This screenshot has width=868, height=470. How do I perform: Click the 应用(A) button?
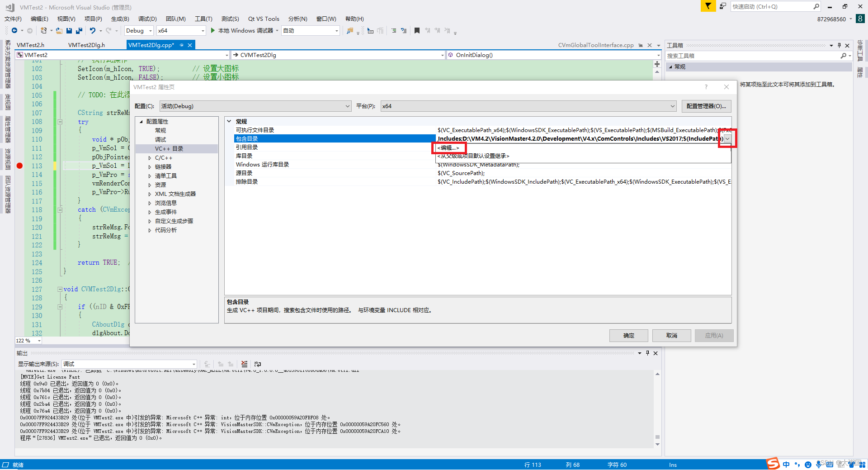click(714, 336)
